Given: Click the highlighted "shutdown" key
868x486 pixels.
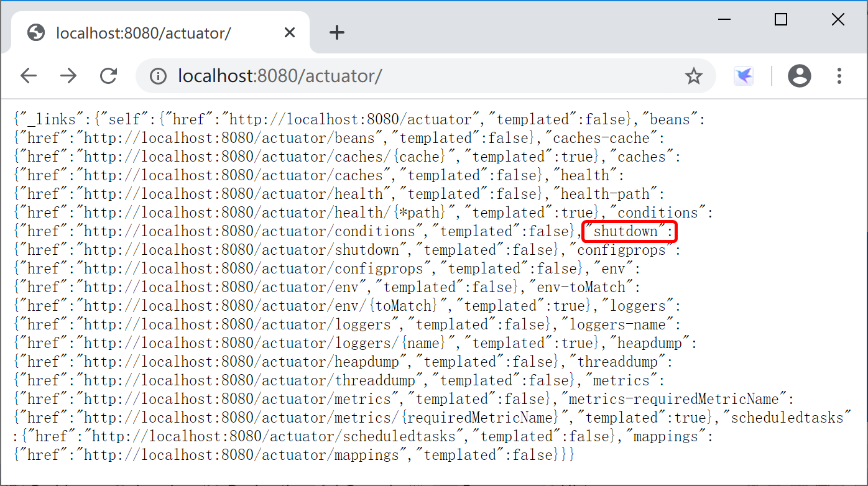Looking at the screenshot, I should 629,232.
